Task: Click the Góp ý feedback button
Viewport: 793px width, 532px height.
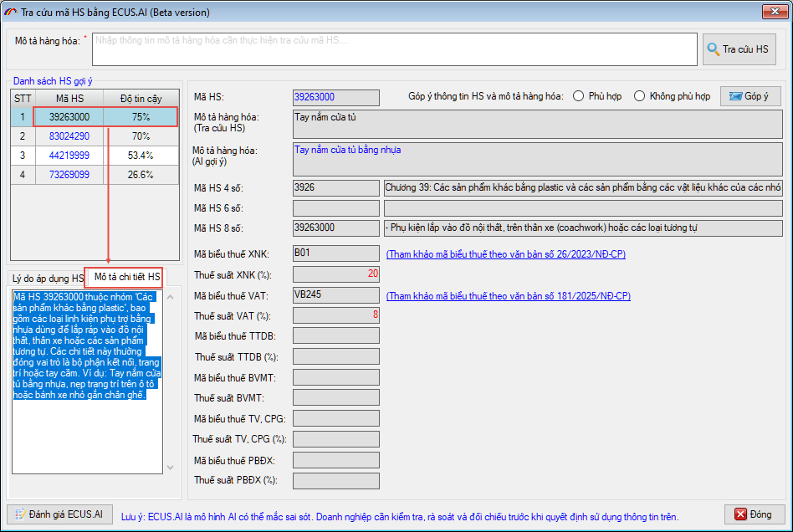Action: (750, 96)
